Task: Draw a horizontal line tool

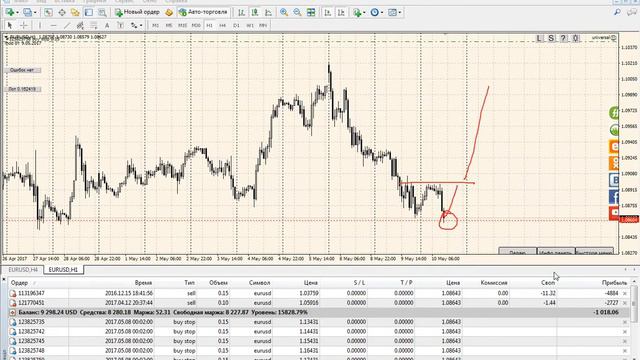Action: [53, 25]
